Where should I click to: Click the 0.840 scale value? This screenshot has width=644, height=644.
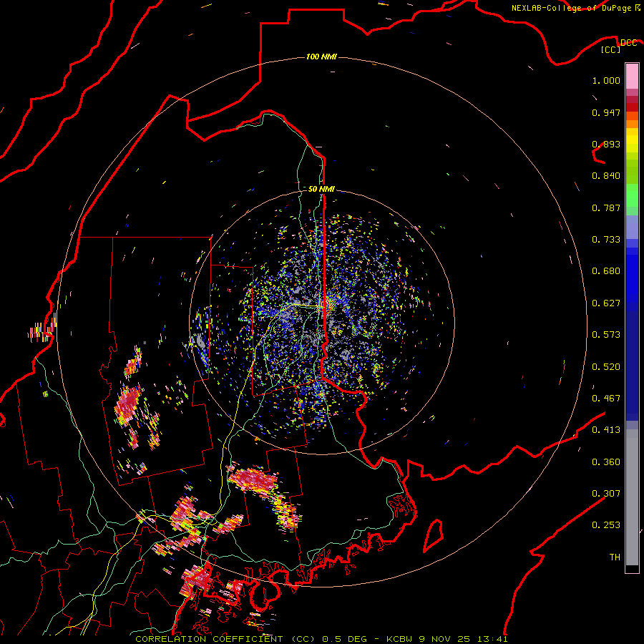[x=606, y=176]
